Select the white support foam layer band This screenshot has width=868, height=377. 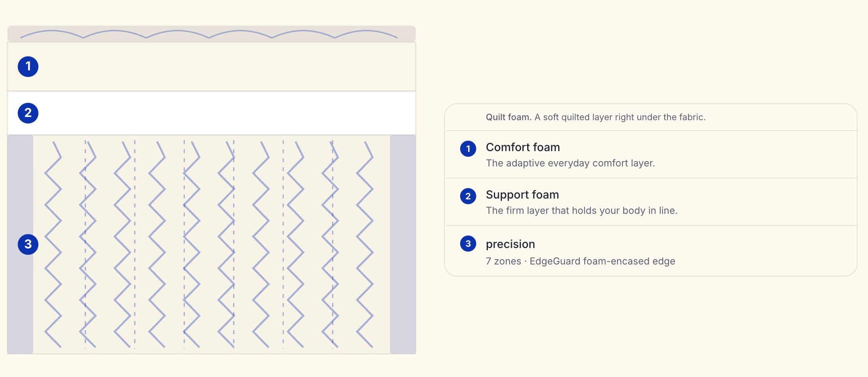click(x=211, y=113)
